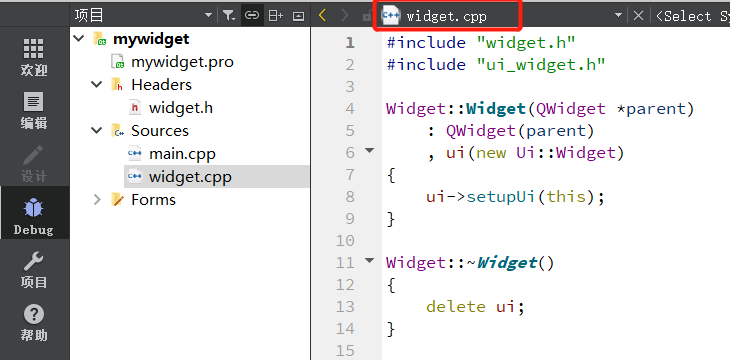Click the mywidget project folder icon
The width and height of the screenshot is (730, 360).
(x=101, y=39)
